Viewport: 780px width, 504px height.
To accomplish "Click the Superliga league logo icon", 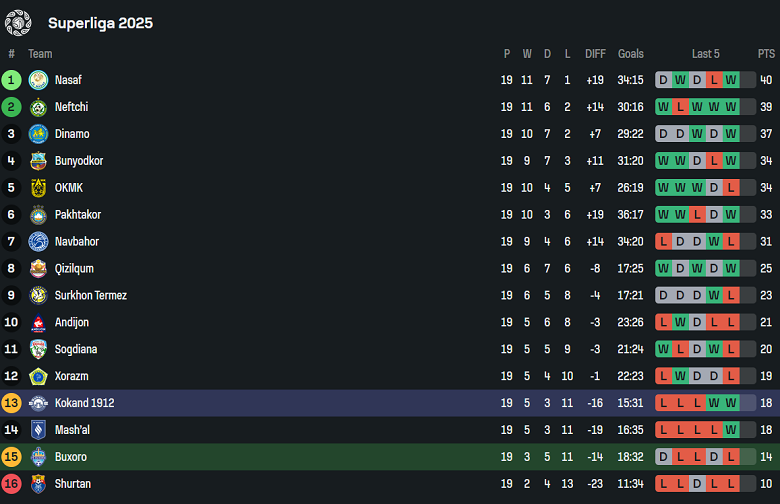I will (18, 22).
